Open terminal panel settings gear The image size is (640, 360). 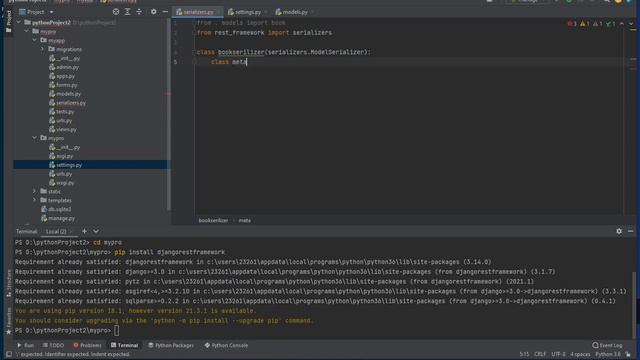click(619, 231)
